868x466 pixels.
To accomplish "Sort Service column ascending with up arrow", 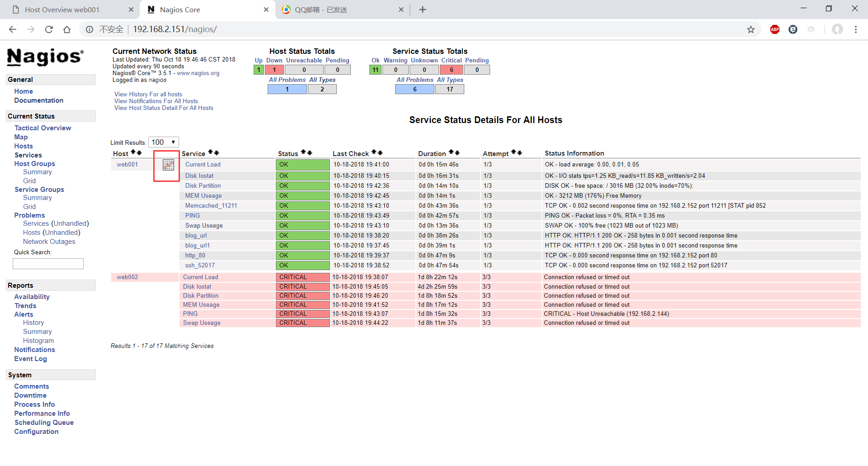I will coord(211,152).
